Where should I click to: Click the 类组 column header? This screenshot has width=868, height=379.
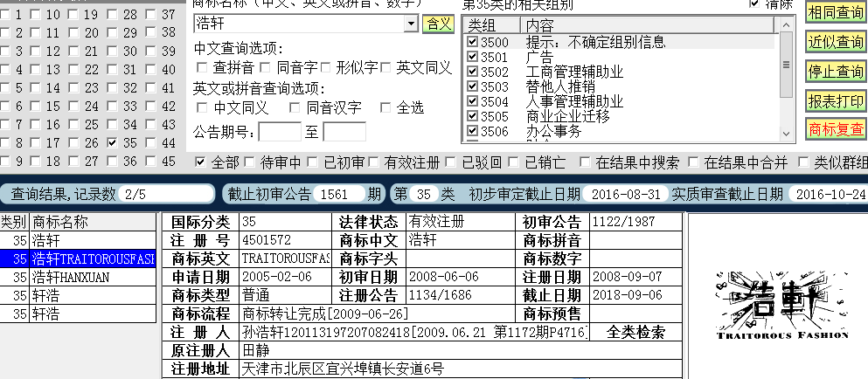pyautogui.click(x=491, y=25)
